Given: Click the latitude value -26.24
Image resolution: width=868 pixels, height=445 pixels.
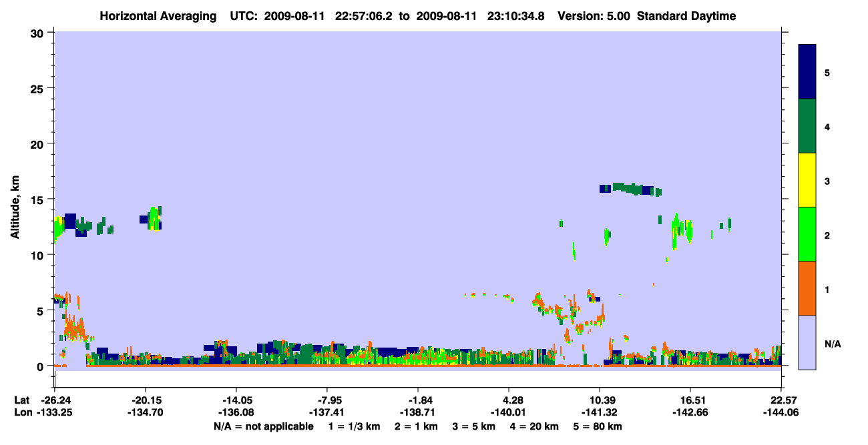Looking at the screenshot, I should click(55, 400).
